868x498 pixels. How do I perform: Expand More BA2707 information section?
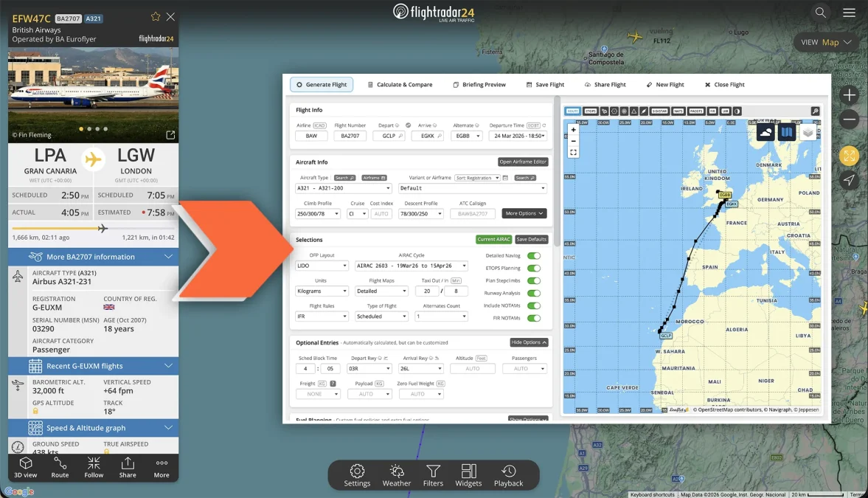pos(93,257)
